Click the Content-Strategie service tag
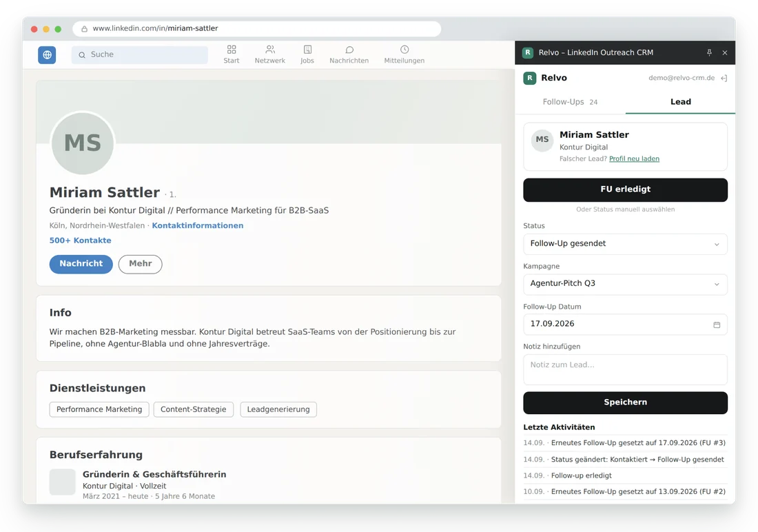 [x=194, y=409]
